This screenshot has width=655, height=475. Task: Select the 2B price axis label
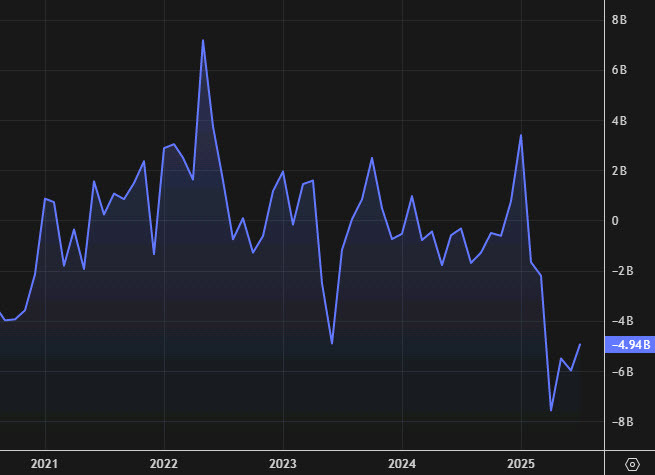tap(619, 171)
